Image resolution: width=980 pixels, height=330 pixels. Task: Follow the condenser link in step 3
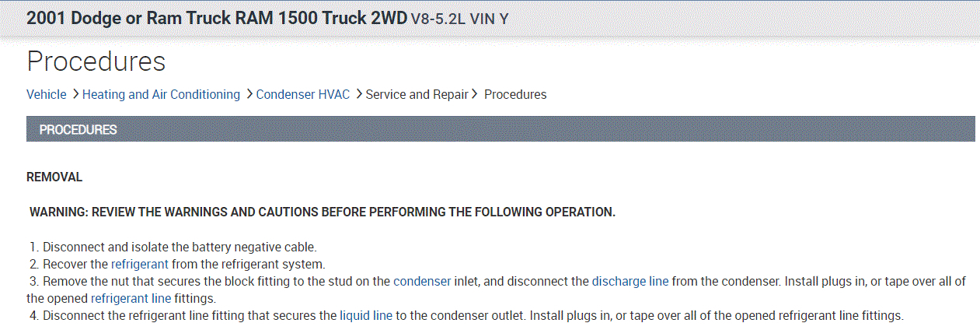[x=422, y=281]
